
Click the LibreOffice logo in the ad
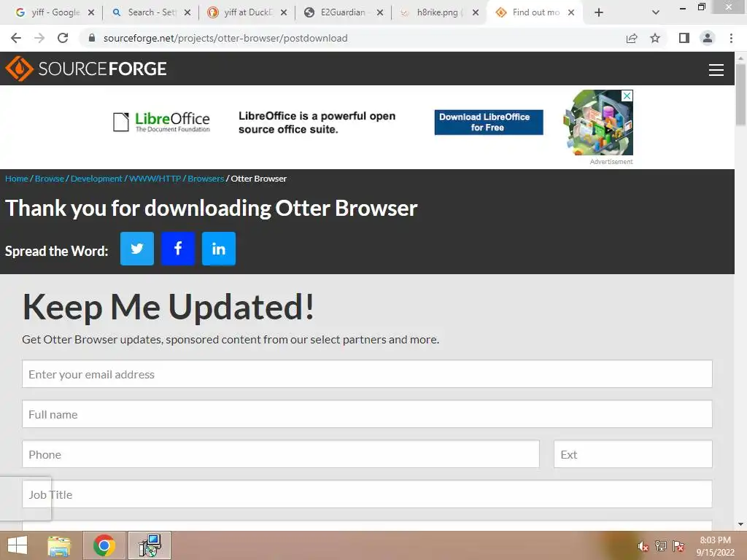[x=161, y=122]
